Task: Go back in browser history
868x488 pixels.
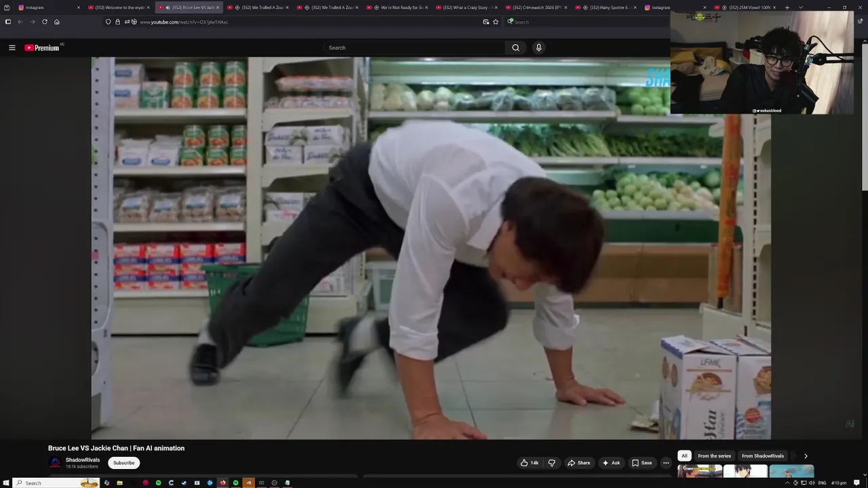Action: 20,22
